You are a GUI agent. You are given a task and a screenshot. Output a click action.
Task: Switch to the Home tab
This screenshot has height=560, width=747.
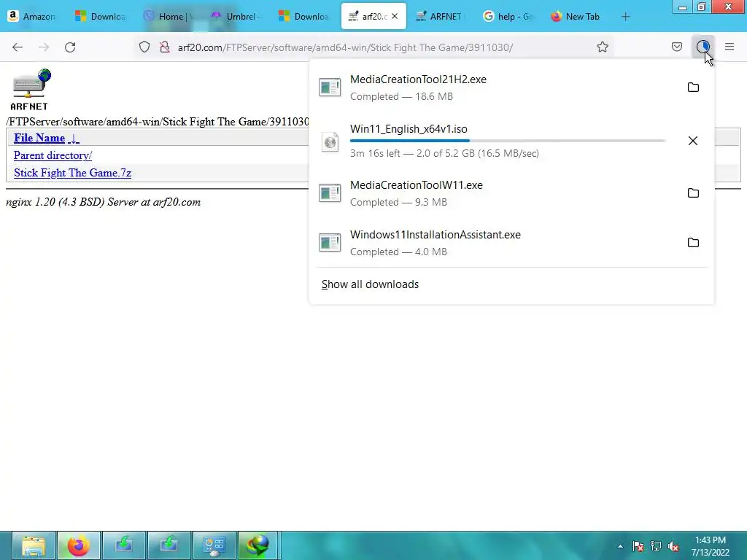pos(169,16)
